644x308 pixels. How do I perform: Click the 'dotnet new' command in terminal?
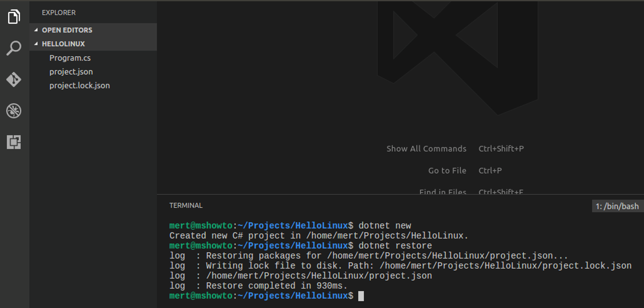coord(385,226)
